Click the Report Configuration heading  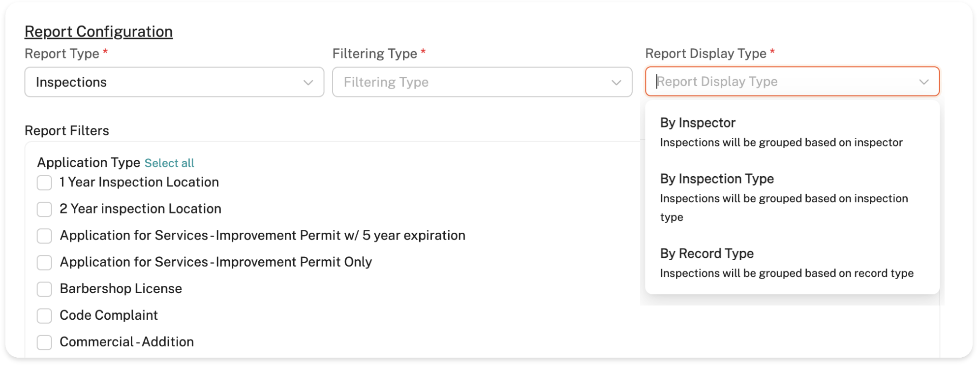(x=98, y=31)
